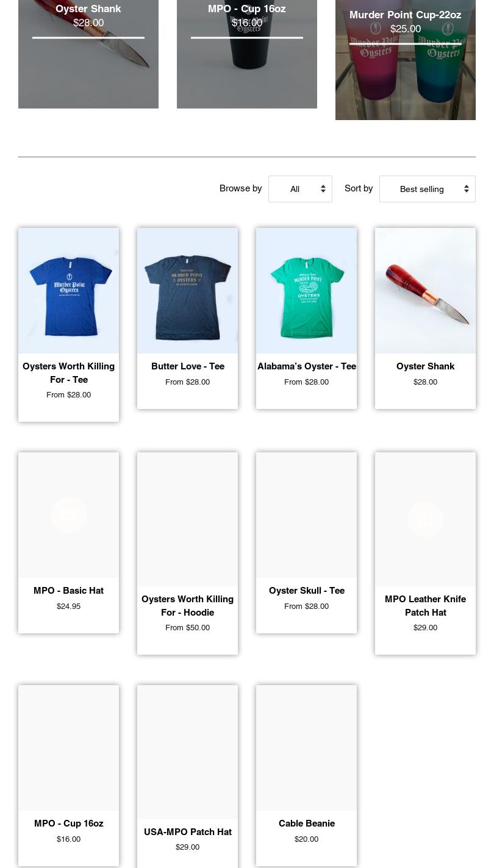The image size is (494, 868).
Task: Open the Butter Love tee product image
Action: pyautogui.click(x=187, y=291)
